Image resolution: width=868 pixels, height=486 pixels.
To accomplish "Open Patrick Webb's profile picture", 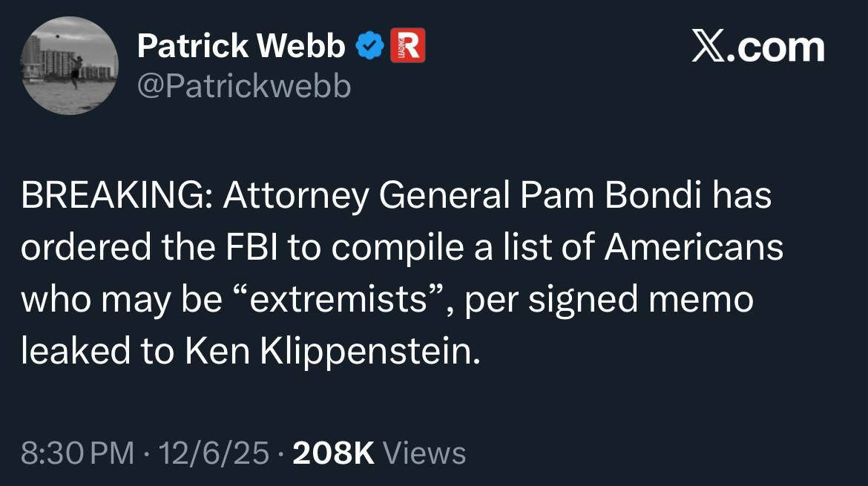I will pos(69,66).
